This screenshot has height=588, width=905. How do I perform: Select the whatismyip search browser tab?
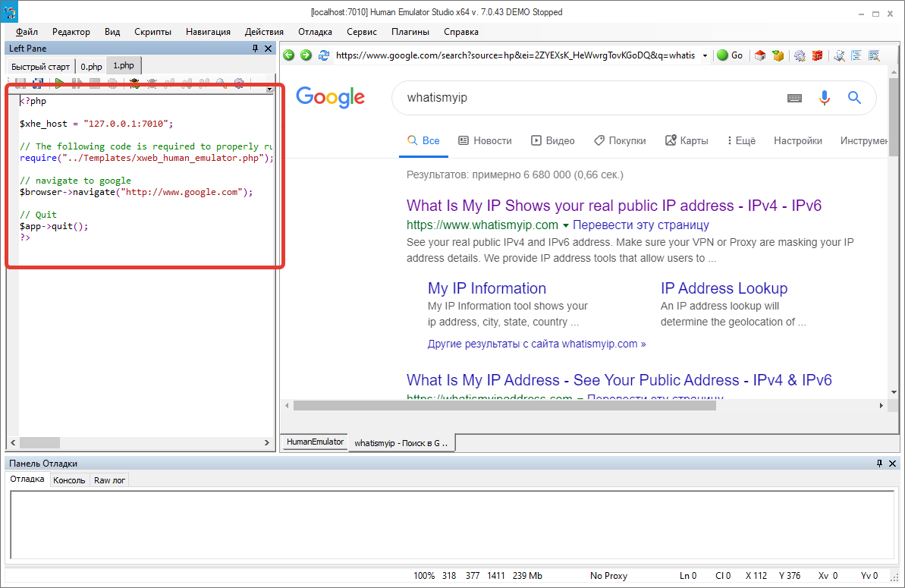[402, 443]
